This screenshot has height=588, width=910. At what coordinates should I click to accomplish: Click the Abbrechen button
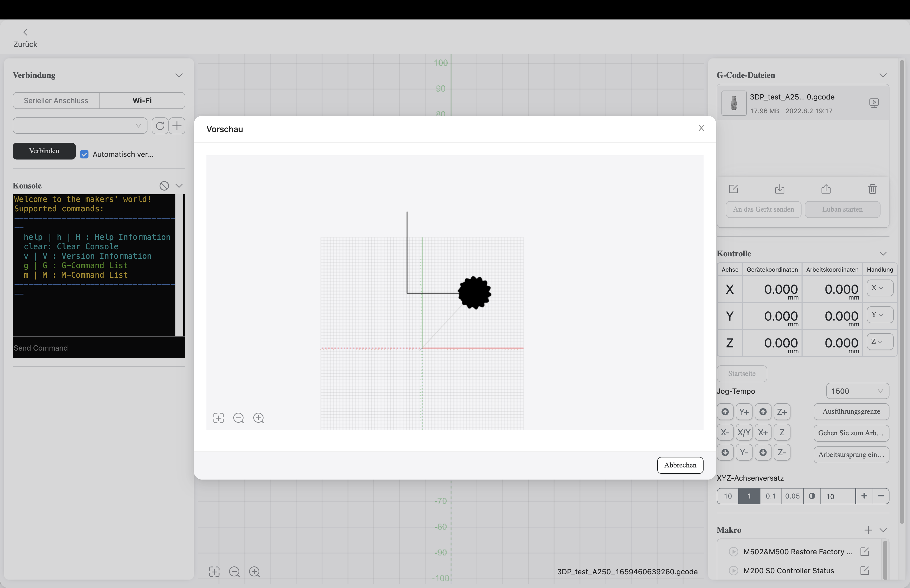680,465
